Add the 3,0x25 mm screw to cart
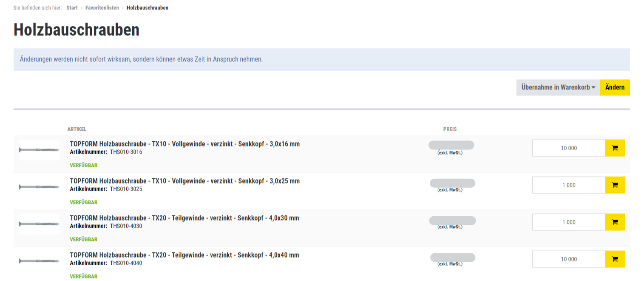 (x=615, y=185)
